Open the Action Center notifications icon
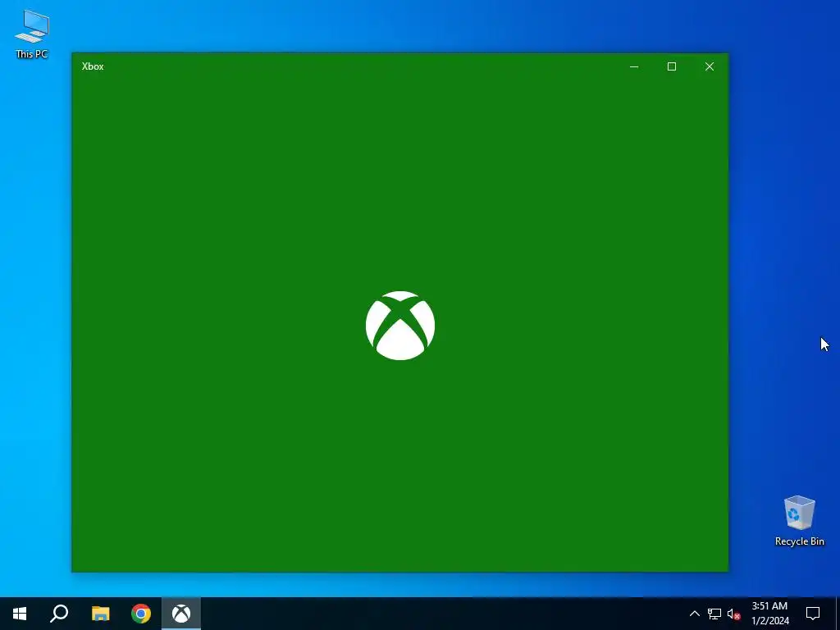The image size is (840, 630). 813,614
